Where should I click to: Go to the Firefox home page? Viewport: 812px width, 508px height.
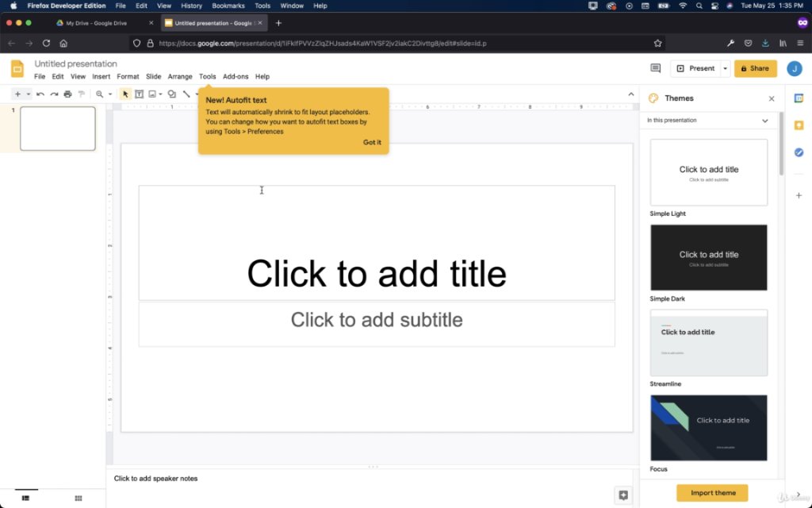[63, 44]
